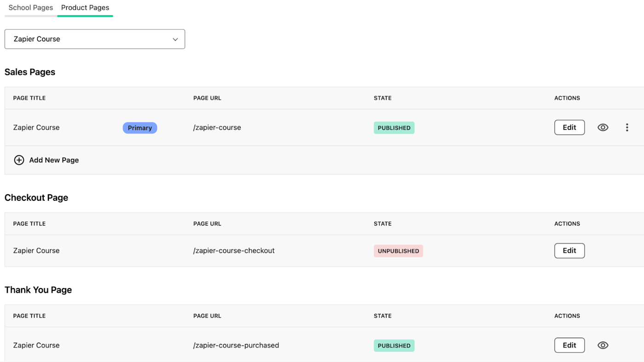644x362 pixels.
Task: Preview the Thank You page via eye icon
Action: [603, 345]
